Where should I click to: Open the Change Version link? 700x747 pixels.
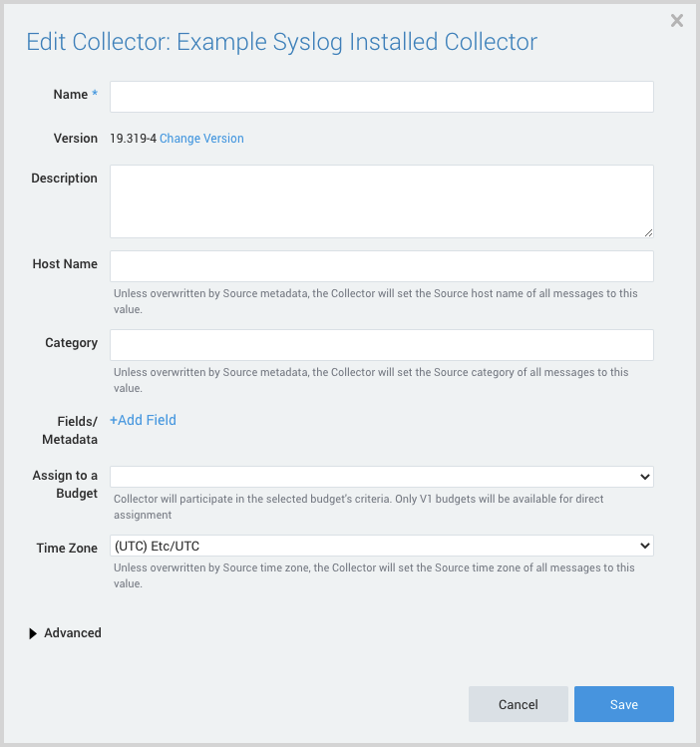click(201, 139)
